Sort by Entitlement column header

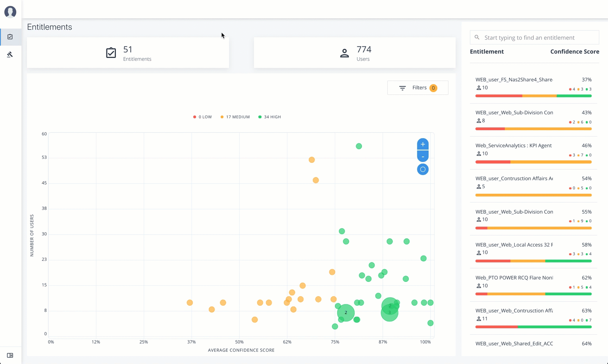487,52
